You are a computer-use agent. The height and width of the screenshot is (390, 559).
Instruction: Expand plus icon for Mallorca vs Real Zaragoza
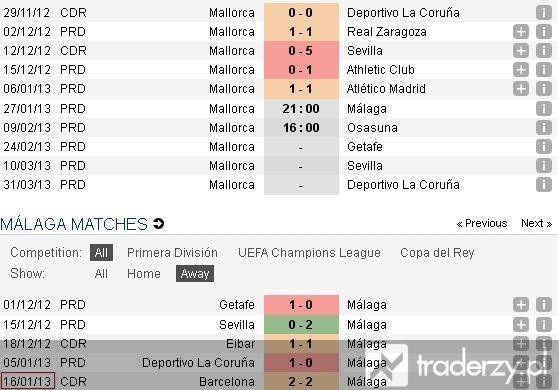tap(521, 32)
